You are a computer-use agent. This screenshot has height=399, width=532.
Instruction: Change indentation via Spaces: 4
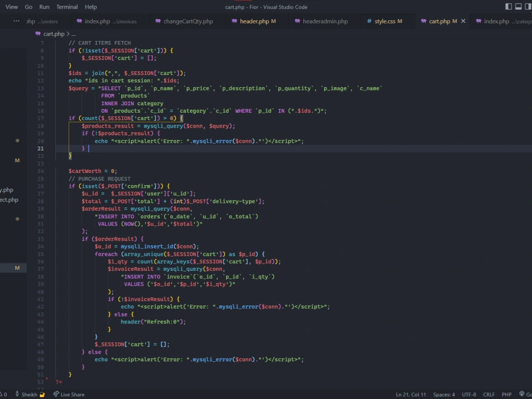click(x=444, y=394)
